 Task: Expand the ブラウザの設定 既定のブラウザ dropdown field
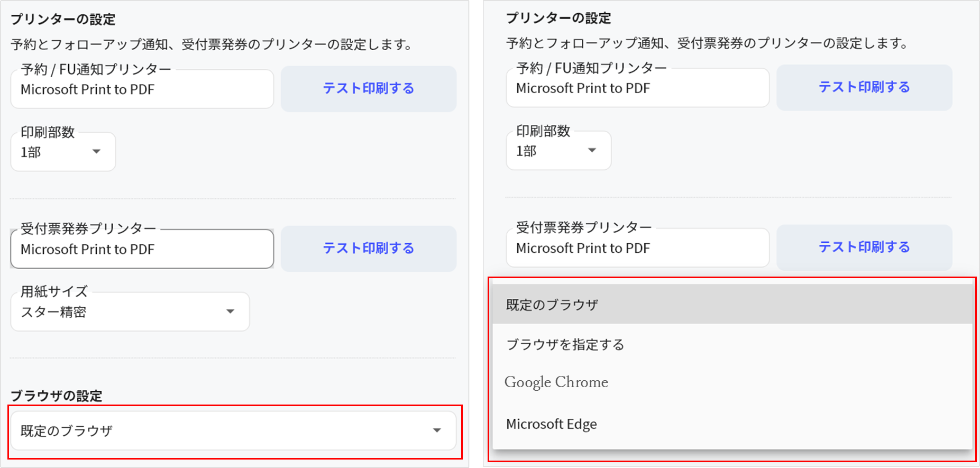click(x=233, y=430)
